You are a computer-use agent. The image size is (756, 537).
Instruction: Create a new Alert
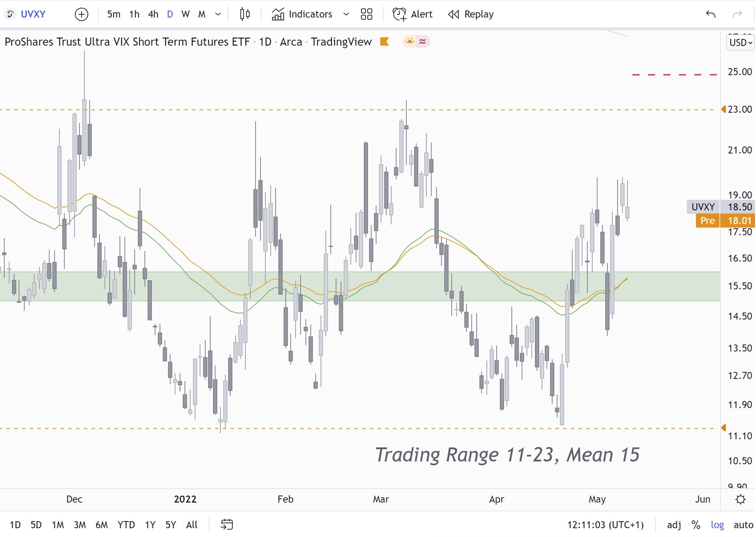[x=412, y=14]
